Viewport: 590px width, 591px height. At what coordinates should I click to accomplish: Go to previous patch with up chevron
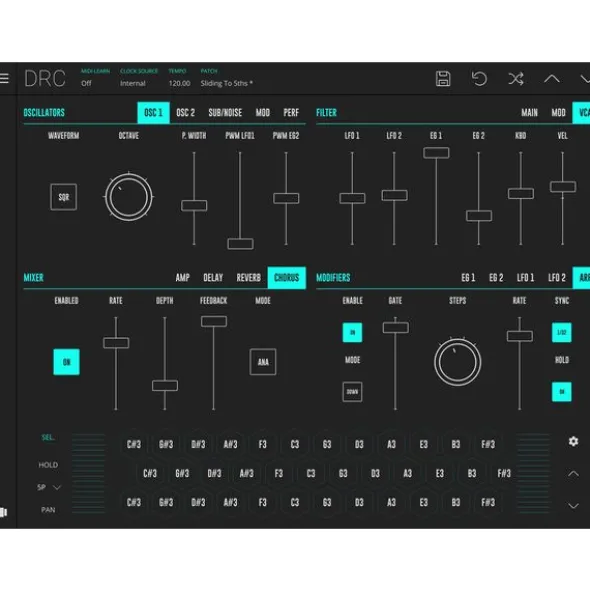click(552, 78)
